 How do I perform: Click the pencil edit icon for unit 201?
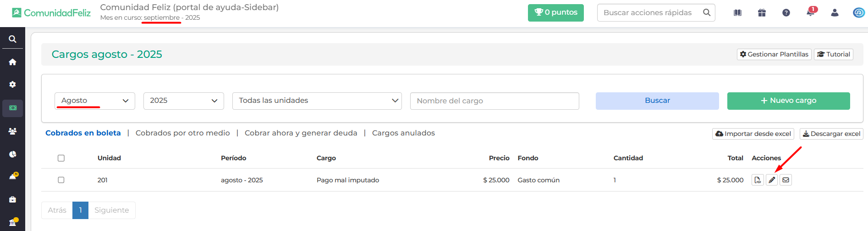point(772,180)
